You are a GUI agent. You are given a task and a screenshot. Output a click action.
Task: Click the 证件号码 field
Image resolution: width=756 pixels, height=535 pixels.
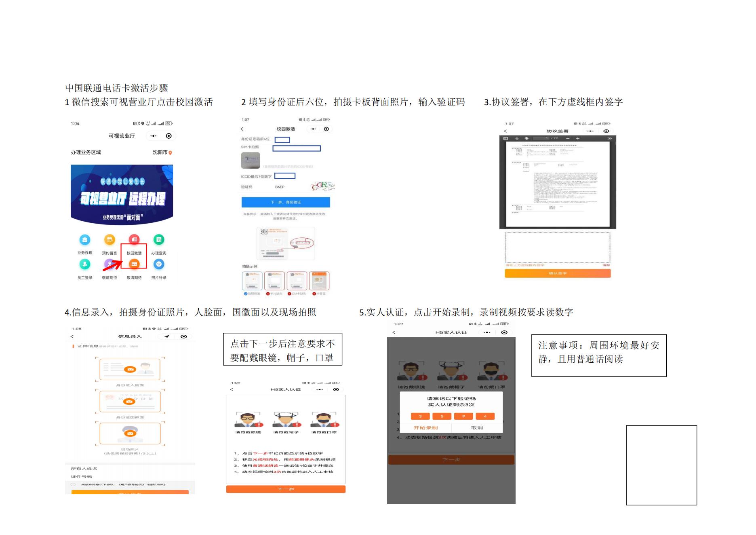pos(130,477)
